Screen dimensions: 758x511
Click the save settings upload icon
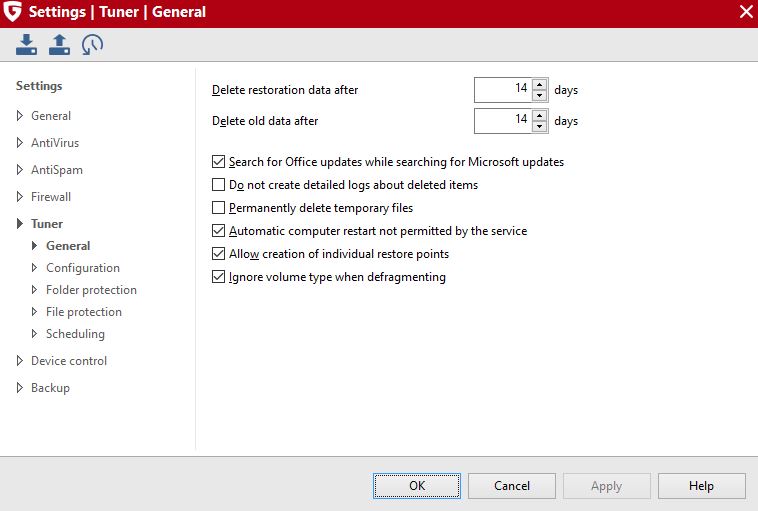59,44
